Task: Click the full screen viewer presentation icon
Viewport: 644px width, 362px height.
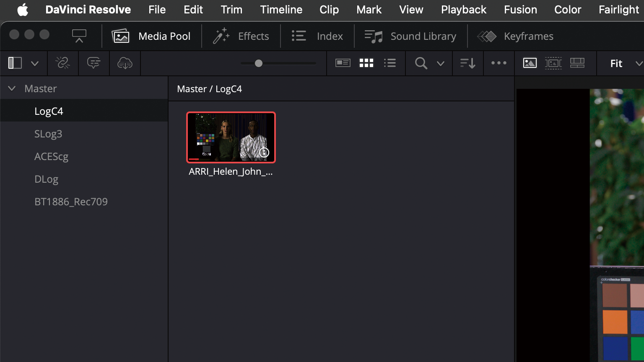Action: 79,36
